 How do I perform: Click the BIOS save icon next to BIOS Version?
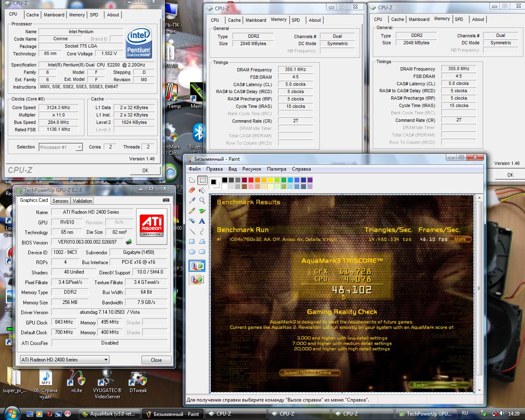(129, 242)
